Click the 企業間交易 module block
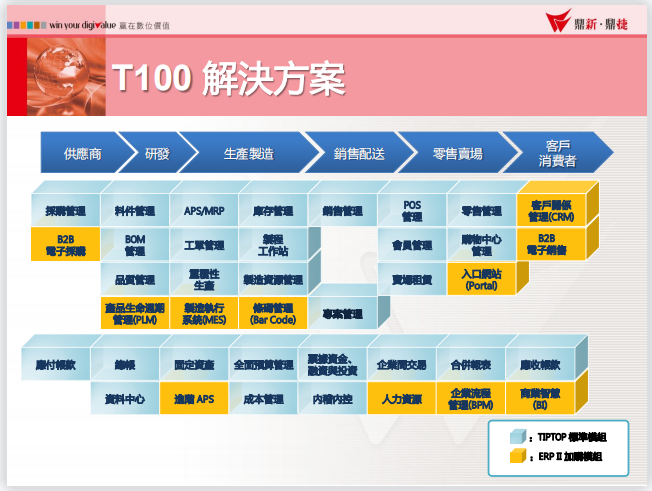Viewport: 652px width, 491px height. 402,365
